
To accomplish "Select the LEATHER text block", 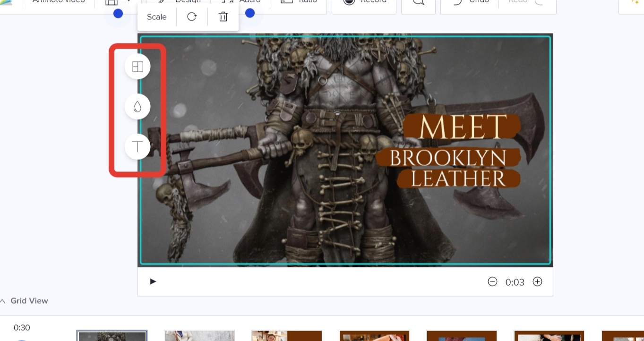I will (458, 179).
